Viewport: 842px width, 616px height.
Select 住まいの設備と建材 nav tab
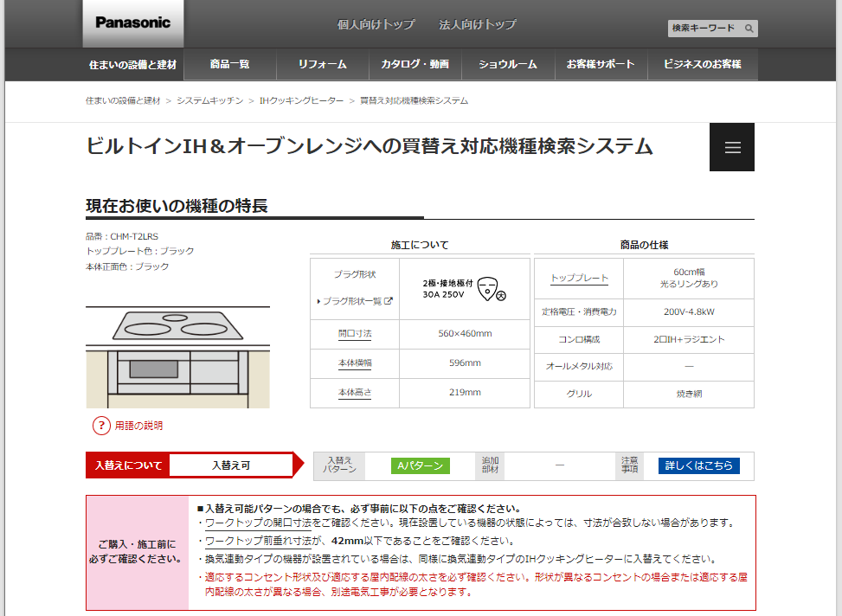pos(132,65)
